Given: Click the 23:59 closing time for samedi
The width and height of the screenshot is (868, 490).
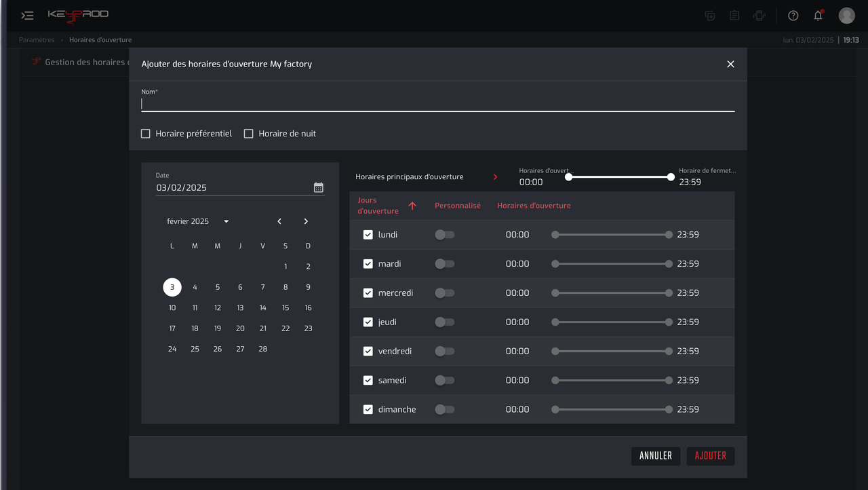Looking at the screenshot, I should pyautogui.click(x=688, y=381).
